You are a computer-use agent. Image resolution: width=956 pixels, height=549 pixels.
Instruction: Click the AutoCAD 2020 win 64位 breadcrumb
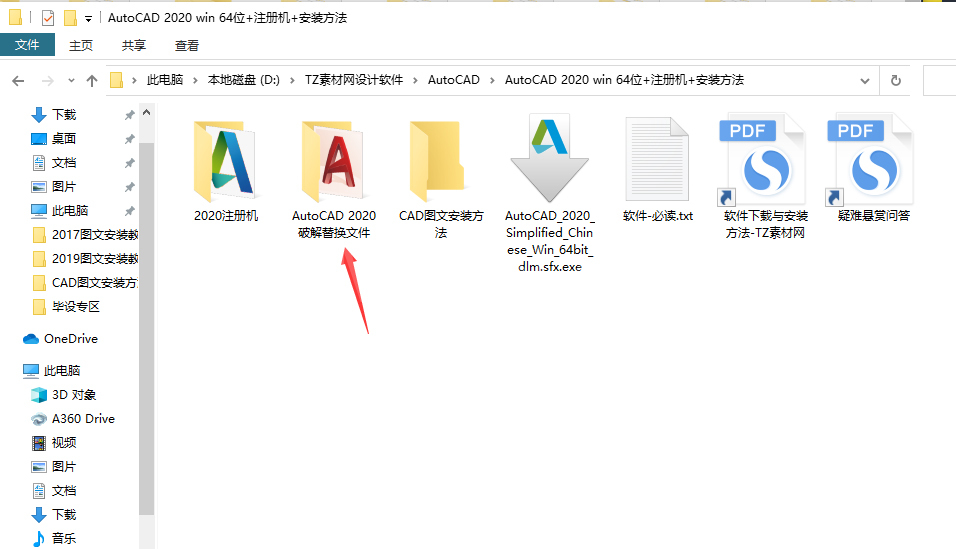(624, 80)
